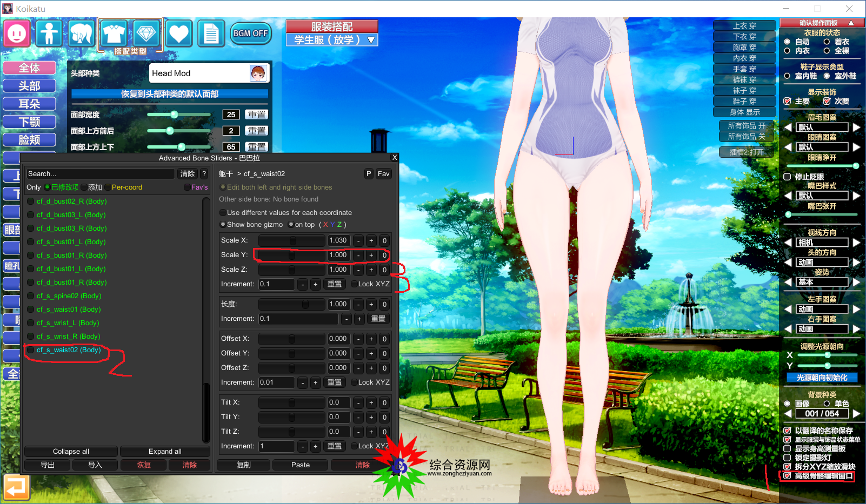Viewport: 866px width, 504px height.
Task: Open the hair category icon
Action: click(x=82, y=33)
